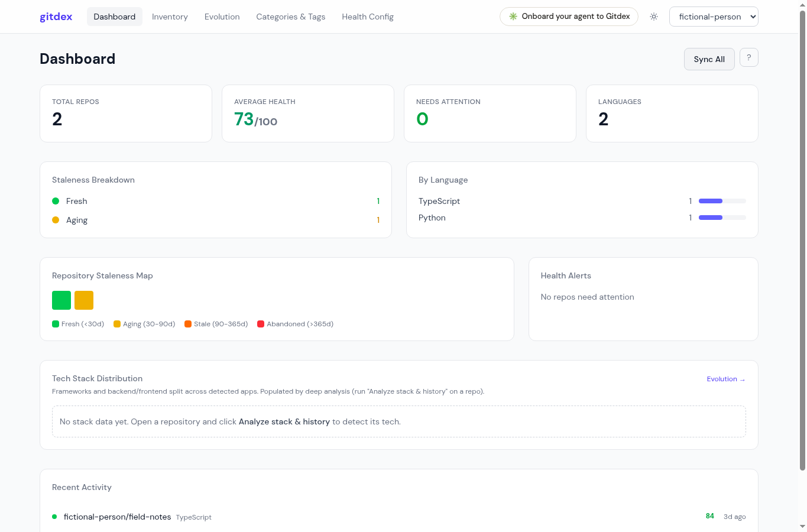The height and width of the screenshot is (532, 807).
Task: Go to the Evolution nav tab
Action: (222, 17)
